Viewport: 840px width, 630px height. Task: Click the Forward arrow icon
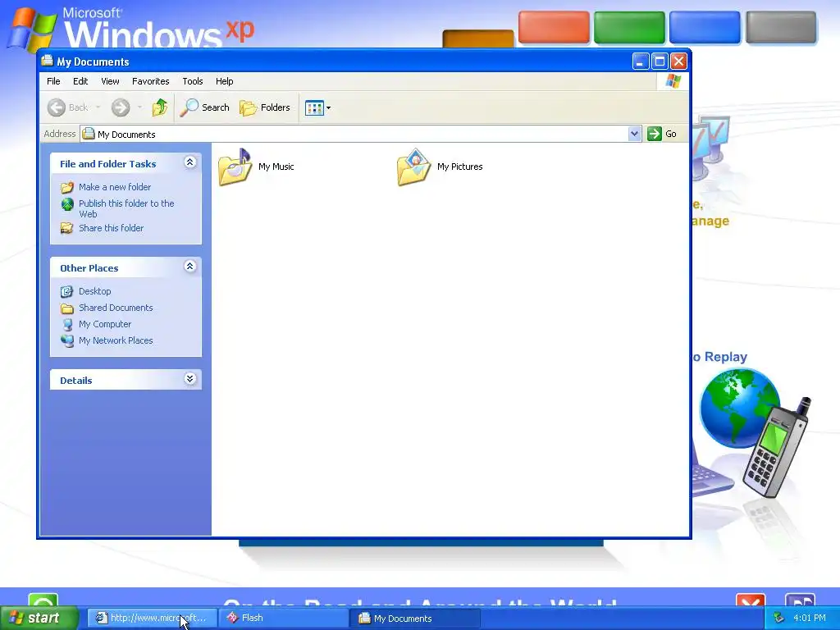121,107
